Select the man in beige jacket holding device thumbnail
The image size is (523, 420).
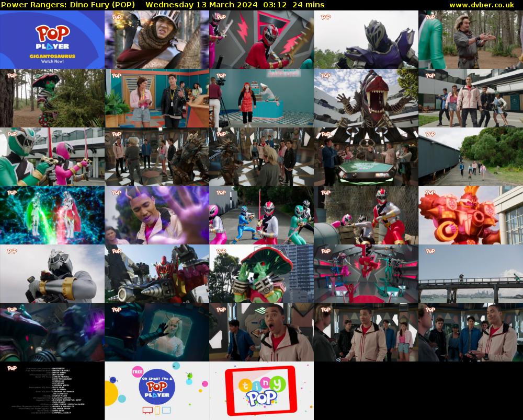471,332
